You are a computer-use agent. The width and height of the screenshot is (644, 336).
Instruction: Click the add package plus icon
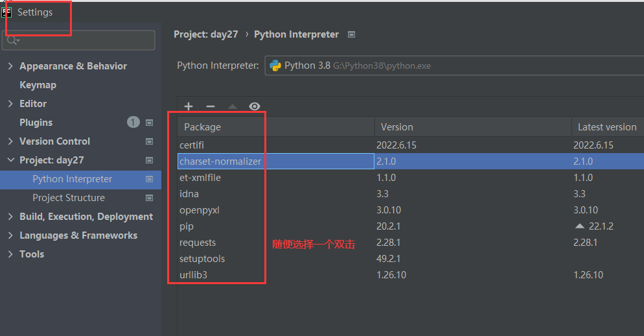pyautogui.click(x=189, y=106)
